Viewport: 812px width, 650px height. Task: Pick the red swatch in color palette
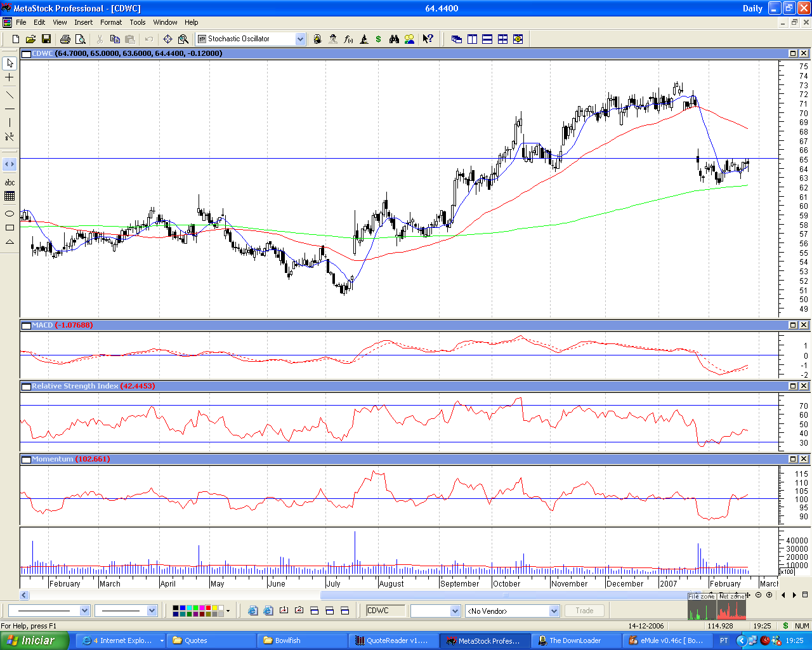[208, 608]
